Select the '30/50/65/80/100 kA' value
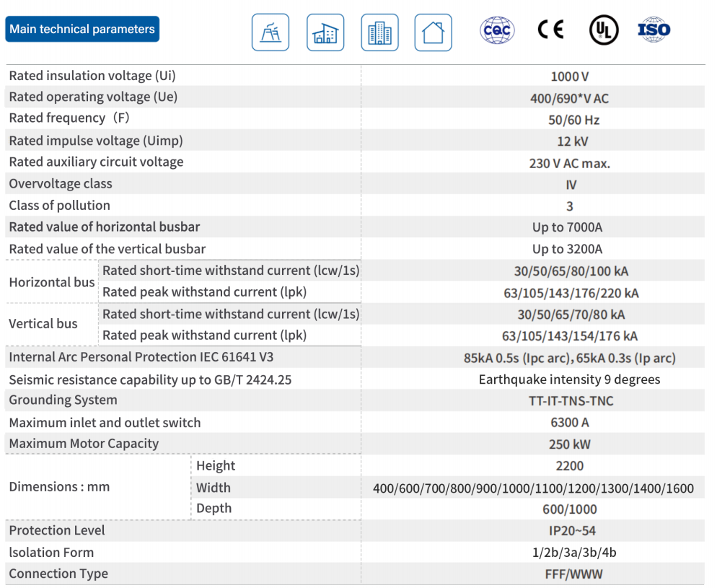The width and height of the screenshot is (717, 588). 571,271
